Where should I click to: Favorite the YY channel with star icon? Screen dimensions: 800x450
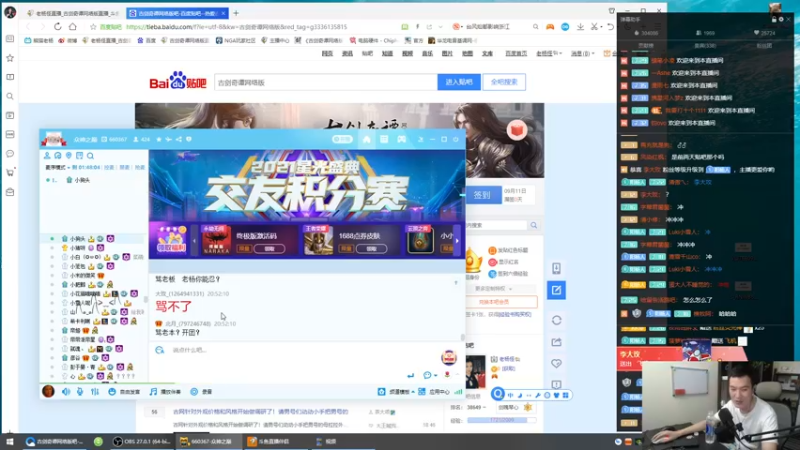(159, 139)
